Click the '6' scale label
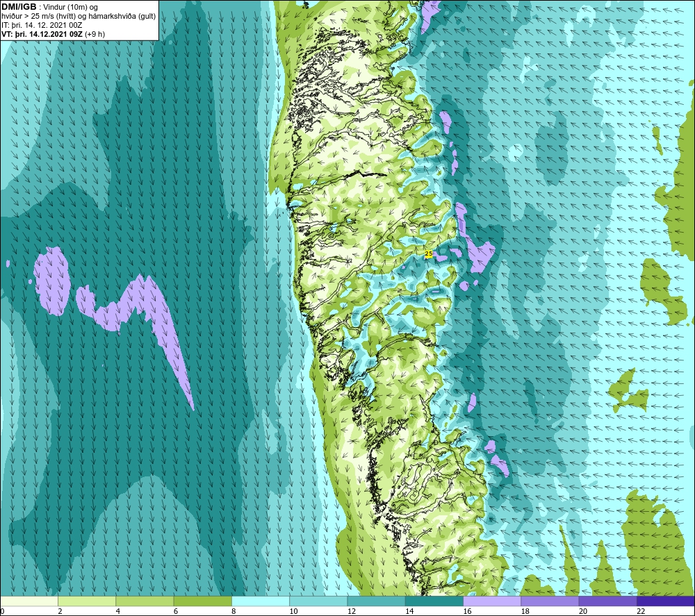This screenshot has width=695, height=616. point(176,611)
